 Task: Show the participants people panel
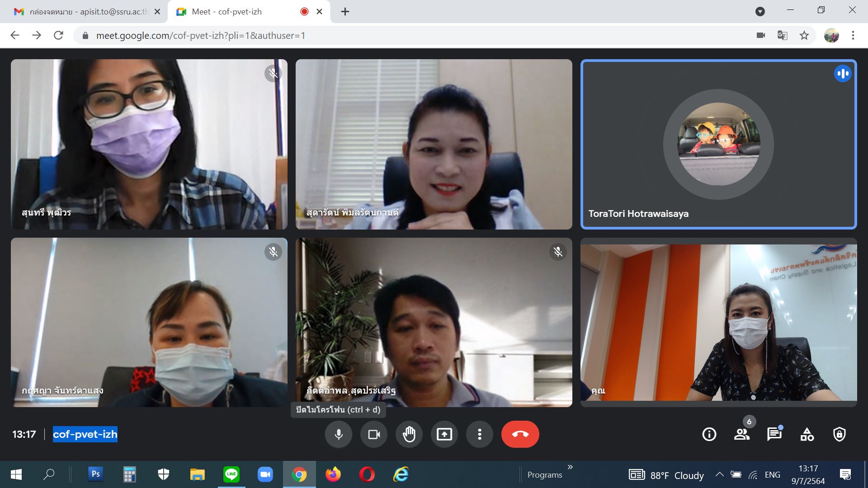(741, 434)
